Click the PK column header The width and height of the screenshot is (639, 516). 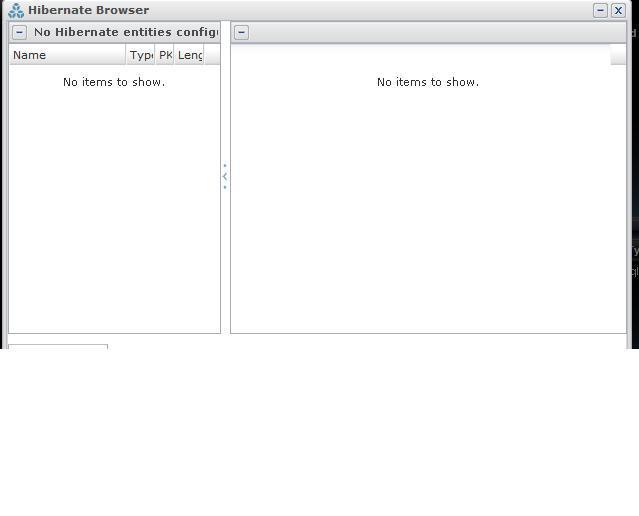165,55
